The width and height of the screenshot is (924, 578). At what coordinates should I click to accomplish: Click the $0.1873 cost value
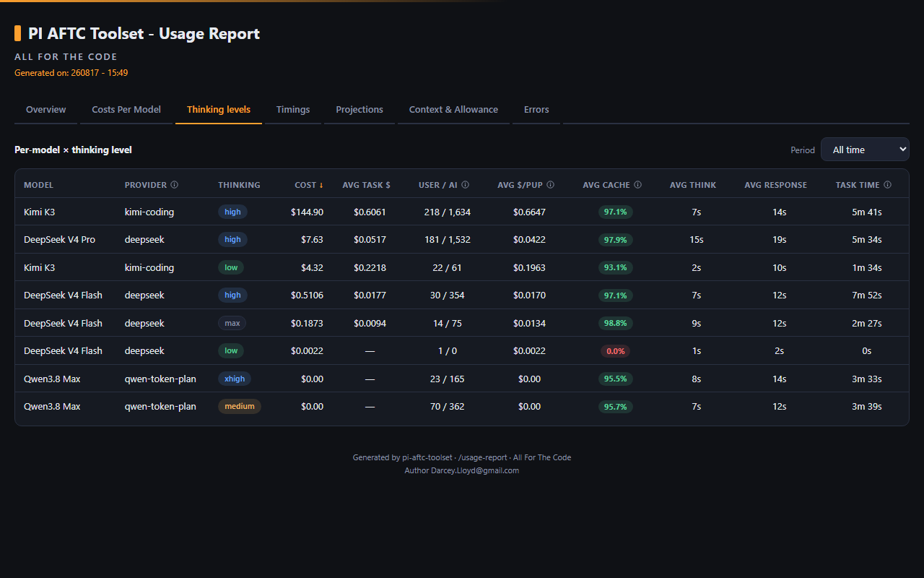tap(307, 323)
